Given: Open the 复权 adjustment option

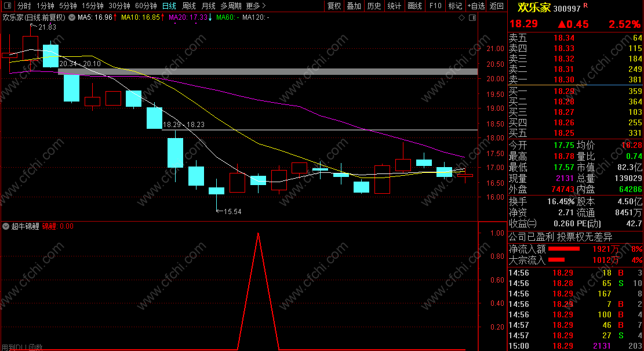Looking at the screenshot, I should [x=334, y=6].
